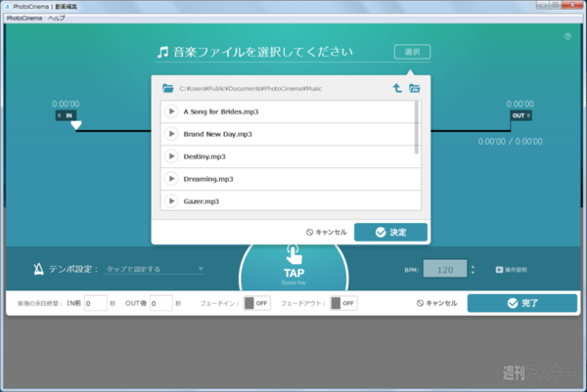Click the white IN playhead triangle

76,125
